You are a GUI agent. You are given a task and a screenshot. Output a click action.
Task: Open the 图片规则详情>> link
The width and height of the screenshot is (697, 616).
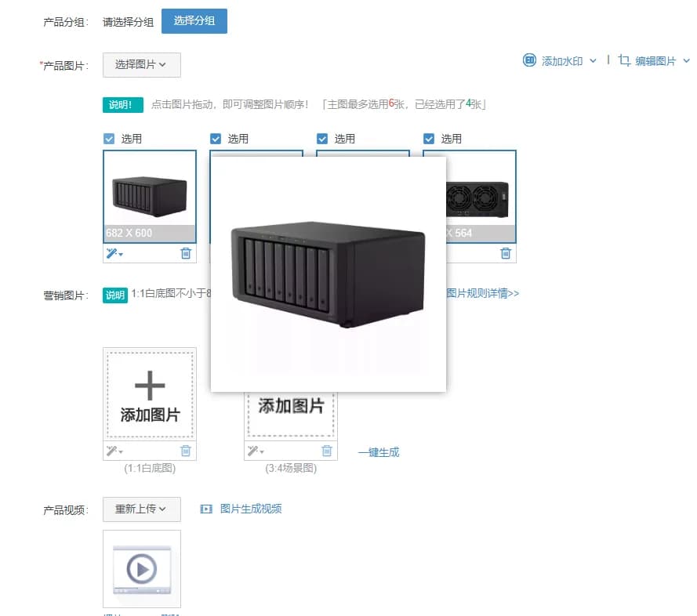pos(483,293)
